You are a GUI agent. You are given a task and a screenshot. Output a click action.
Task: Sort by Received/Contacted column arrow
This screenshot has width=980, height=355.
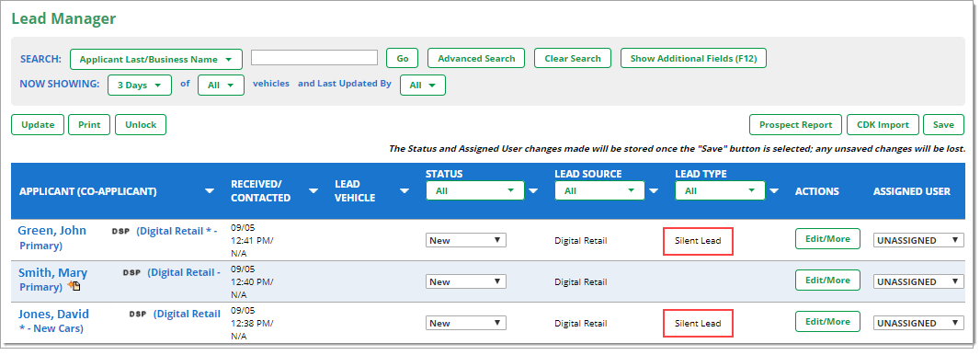[x=314, y=191]
